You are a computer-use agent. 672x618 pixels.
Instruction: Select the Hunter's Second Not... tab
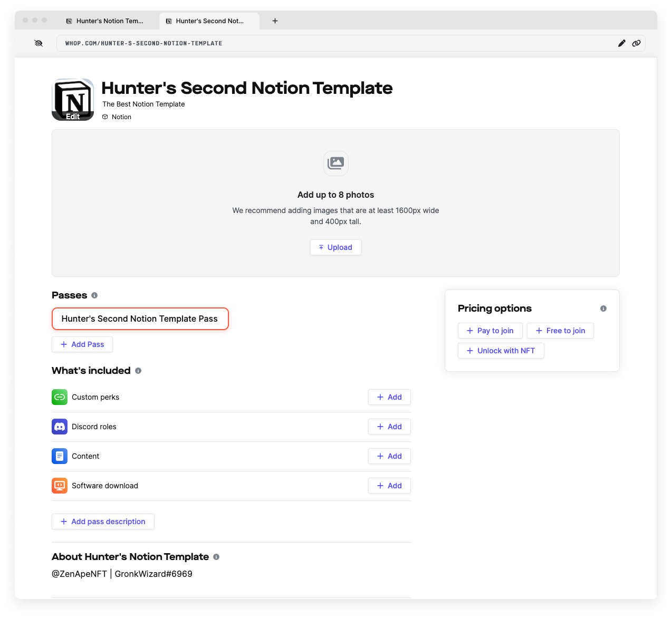tap(209, 21)
